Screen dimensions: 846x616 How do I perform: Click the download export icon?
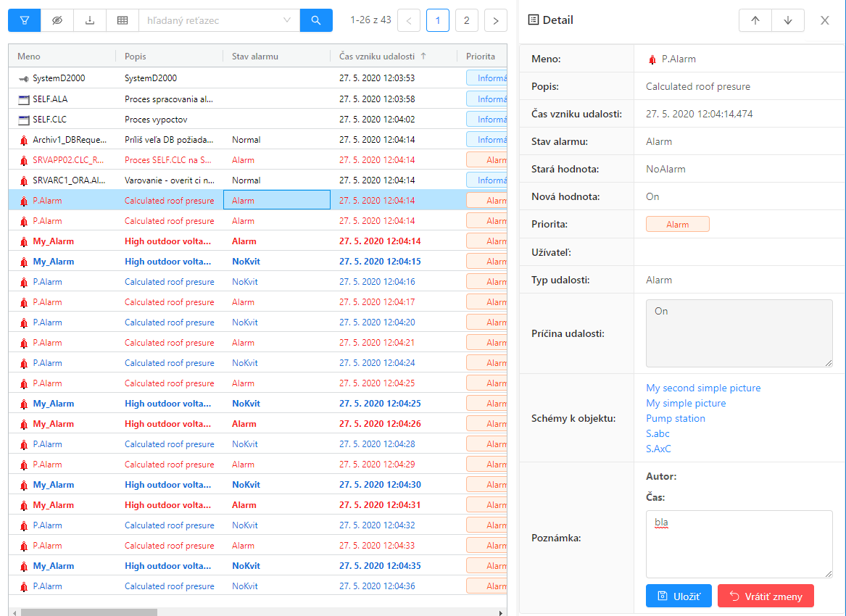(x=90, y=20)
